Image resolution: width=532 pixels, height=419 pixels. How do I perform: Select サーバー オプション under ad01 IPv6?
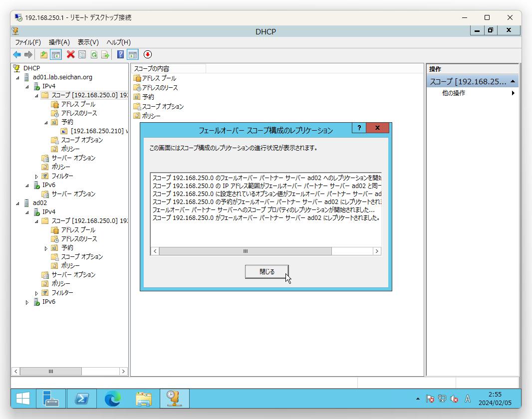tap(74, 194)
